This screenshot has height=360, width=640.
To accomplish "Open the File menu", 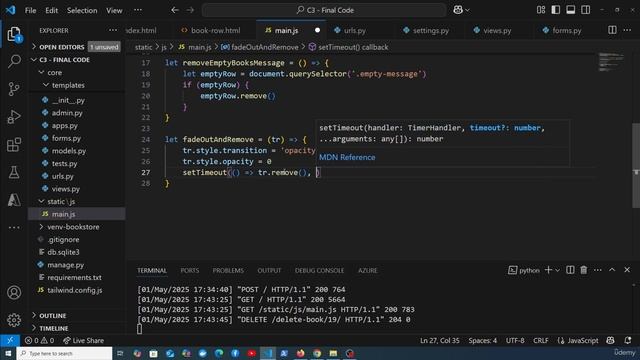I will point(31,10).
